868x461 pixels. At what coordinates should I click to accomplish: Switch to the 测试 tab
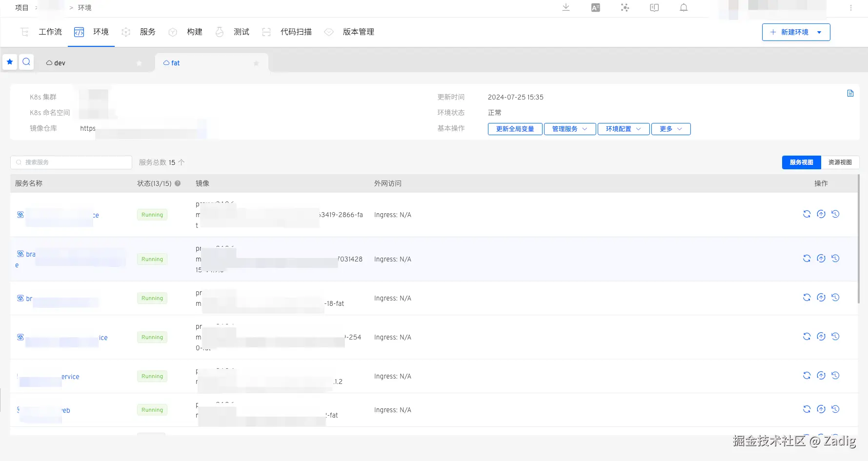point(232,32)
